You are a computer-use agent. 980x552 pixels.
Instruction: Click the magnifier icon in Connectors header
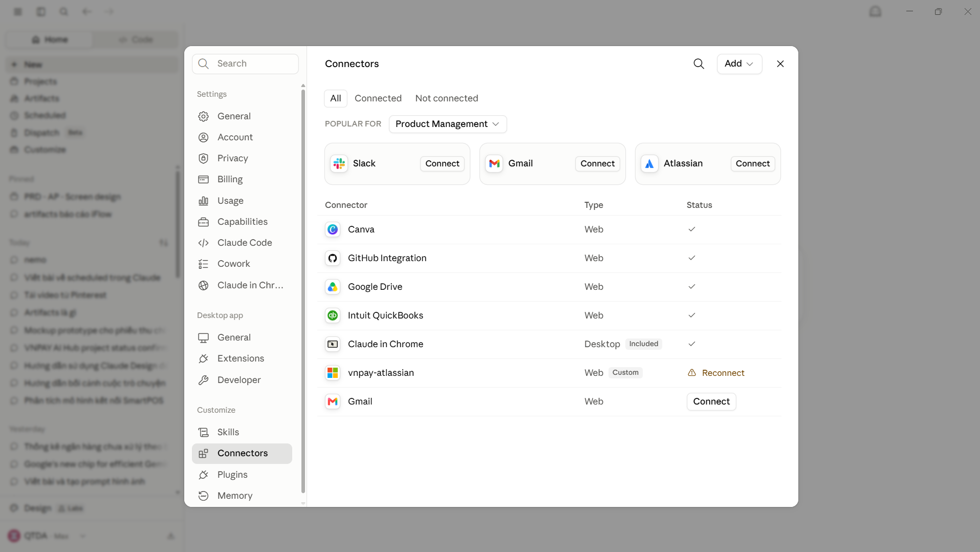699,63
